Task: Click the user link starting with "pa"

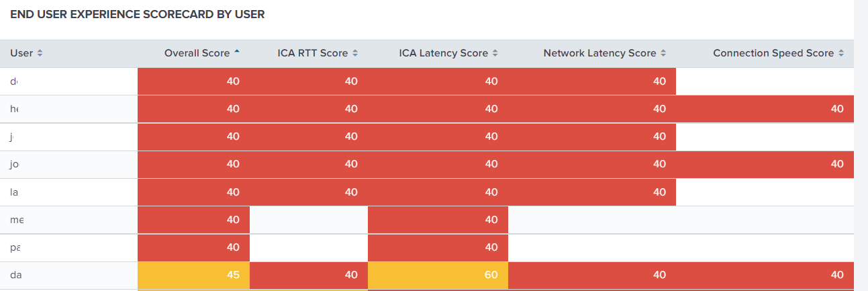Action: click(x=15, y=247)
